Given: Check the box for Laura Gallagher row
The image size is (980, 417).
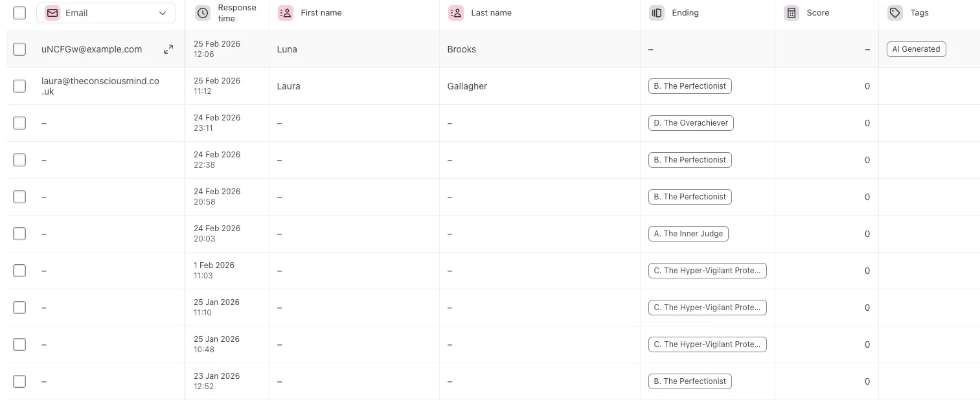Looking at the screenshot, I should pos(19,86).
